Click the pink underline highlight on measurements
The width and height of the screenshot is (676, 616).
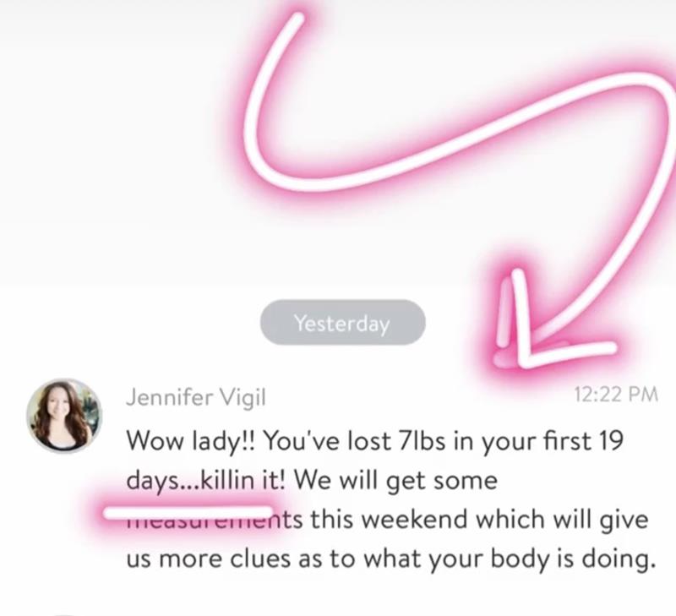click(x=188, y=512)
